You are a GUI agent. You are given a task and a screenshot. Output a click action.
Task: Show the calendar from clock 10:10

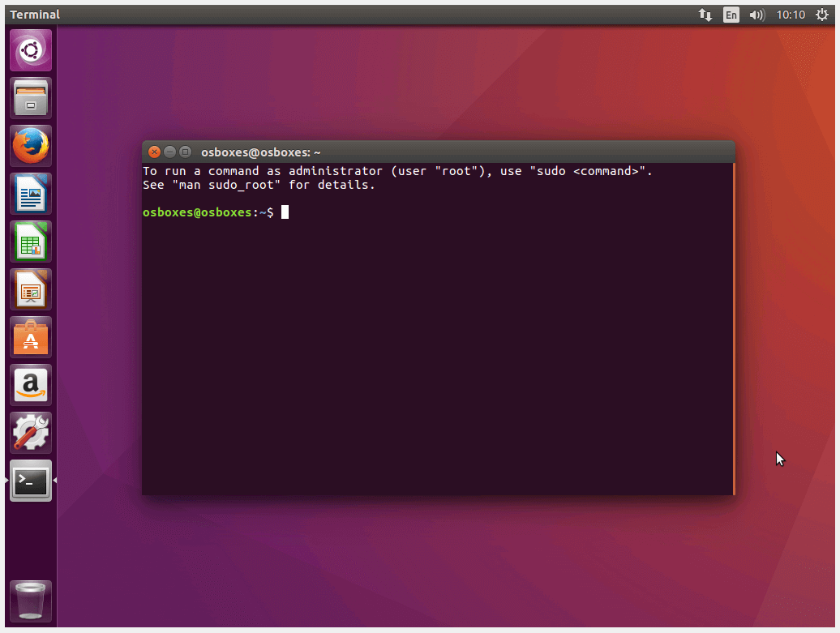click(791, 15)
